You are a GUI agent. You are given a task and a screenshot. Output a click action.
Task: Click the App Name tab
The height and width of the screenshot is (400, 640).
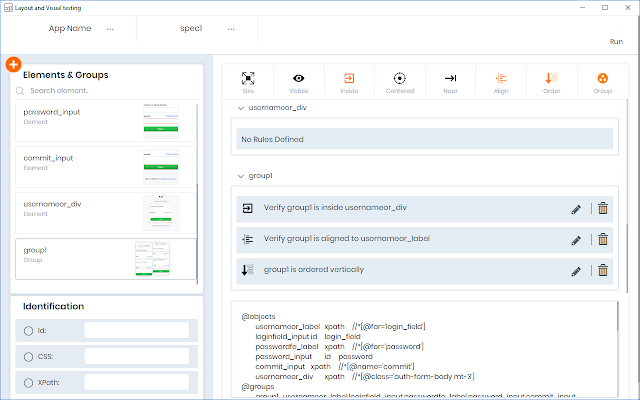[x=70, y=28]
